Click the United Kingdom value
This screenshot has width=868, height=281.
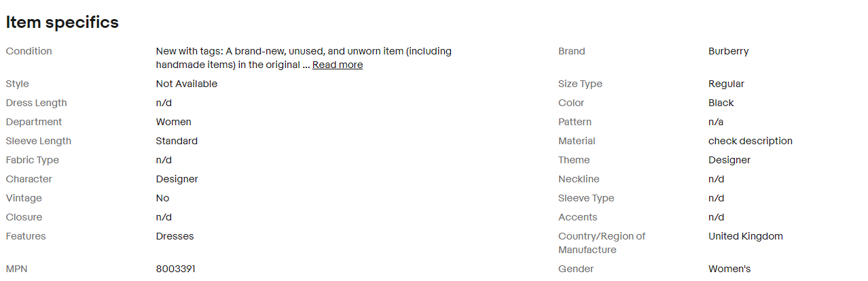pos(745,236)
